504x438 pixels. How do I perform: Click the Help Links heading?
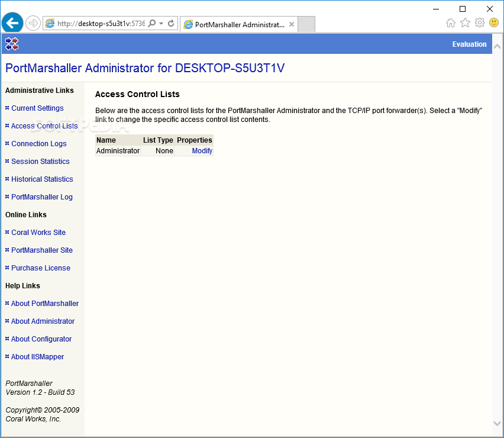pos(22,285)
